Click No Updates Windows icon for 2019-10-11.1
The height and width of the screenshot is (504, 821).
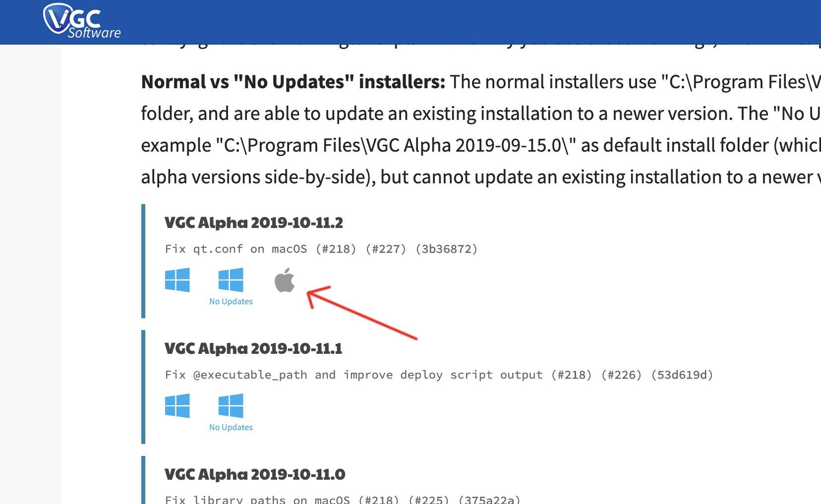pyautogui.click(x=231, y=406)
